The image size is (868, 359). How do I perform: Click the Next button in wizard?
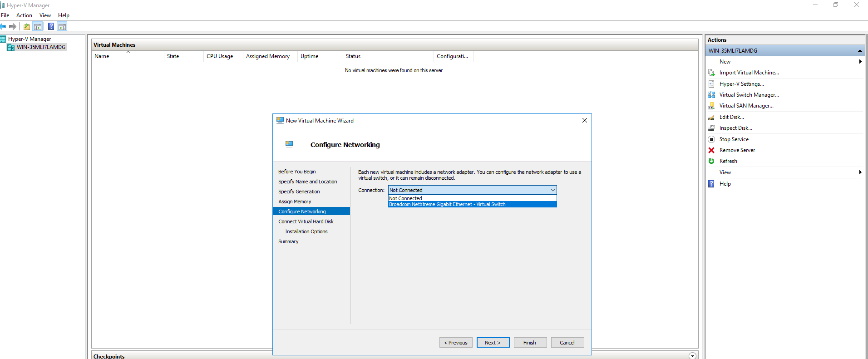pyautogui.click(x=493, y=343)
